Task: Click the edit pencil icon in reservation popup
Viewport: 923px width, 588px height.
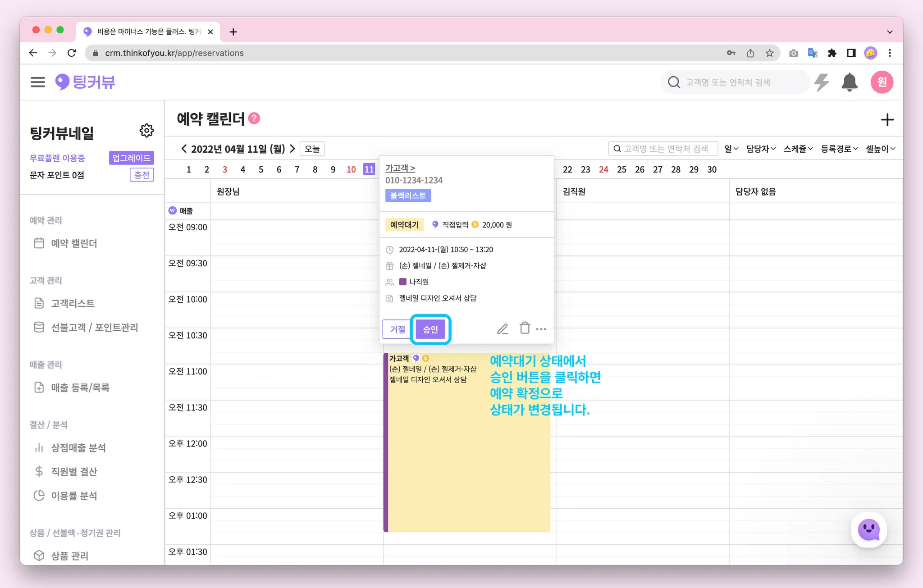Action: pyautogui.click(x=503, y=329)
